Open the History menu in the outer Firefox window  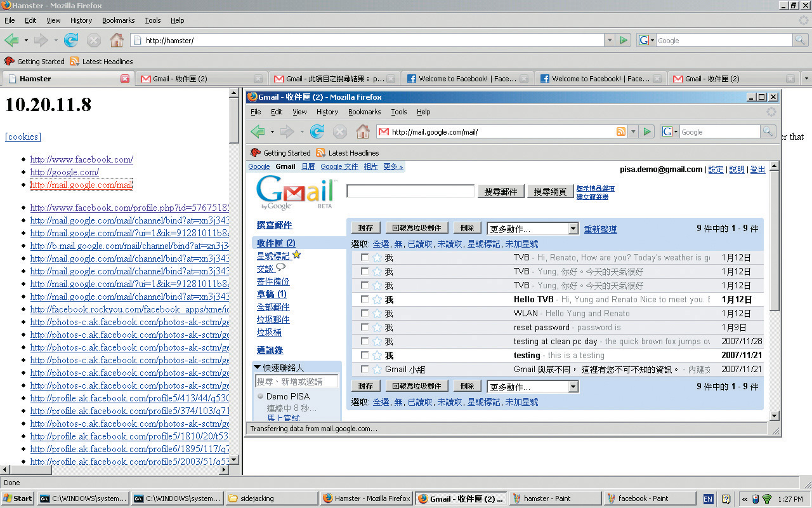pos(81,20)
